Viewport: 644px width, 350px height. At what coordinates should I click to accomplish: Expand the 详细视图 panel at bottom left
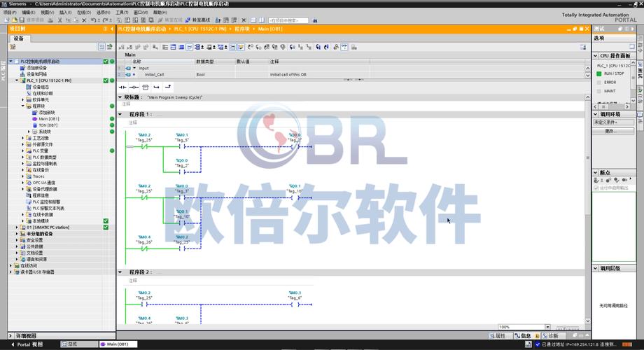[10, 335]
